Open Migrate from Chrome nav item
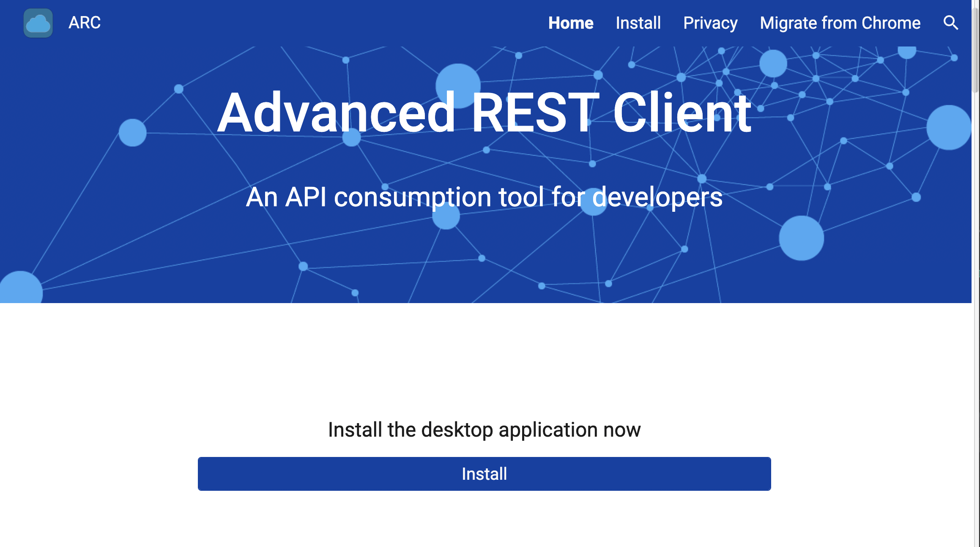 coord(840,23)
